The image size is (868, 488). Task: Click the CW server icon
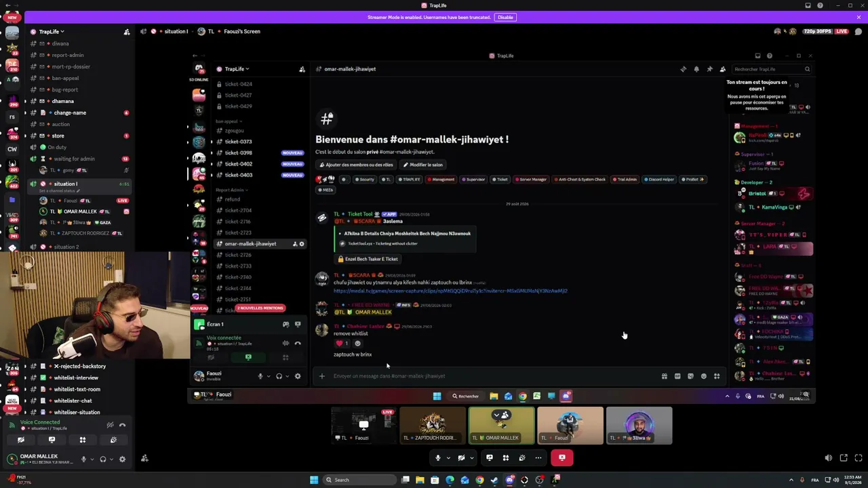[x=12, y=148]
